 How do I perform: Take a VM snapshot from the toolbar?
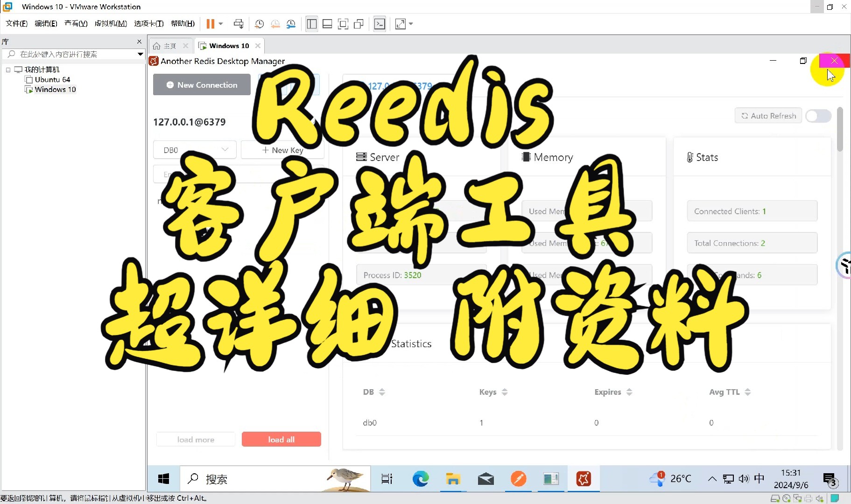pyautogui.click(x=260, y=24)
